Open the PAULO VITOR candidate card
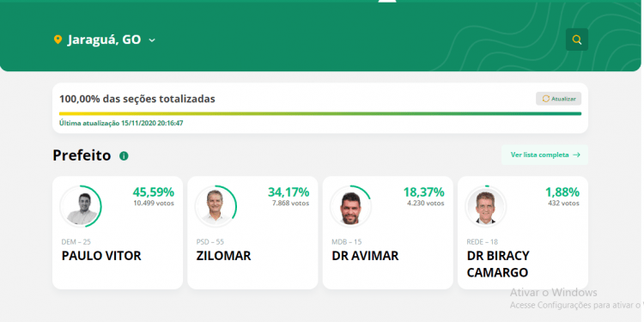This screenshot has width=644, height=322. coord(118,233)
